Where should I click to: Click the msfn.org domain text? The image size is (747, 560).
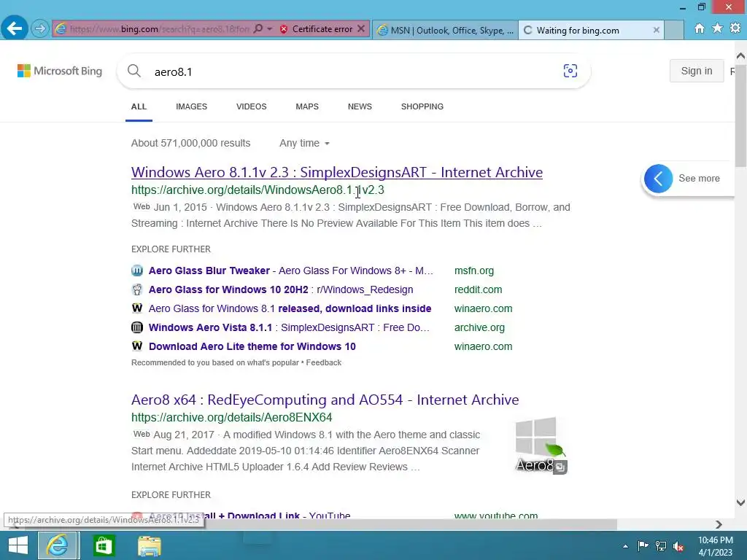point(474,271)
